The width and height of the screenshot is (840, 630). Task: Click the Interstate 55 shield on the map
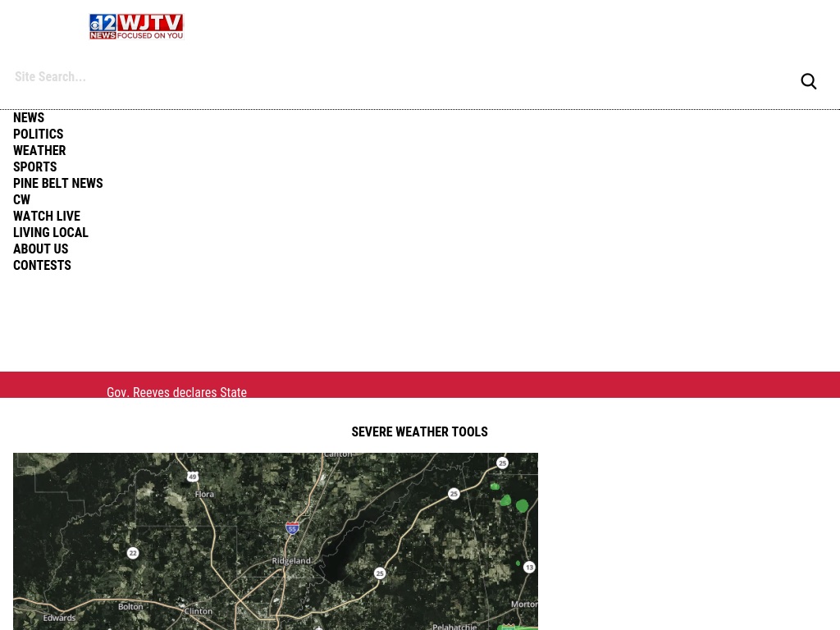(292, 528)
